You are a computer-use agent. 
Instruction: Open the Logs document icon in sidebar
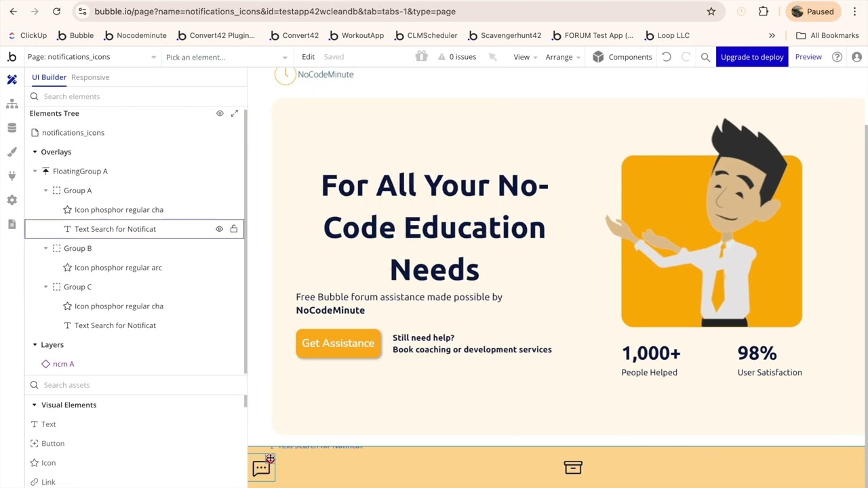click(x=12, y=224)
